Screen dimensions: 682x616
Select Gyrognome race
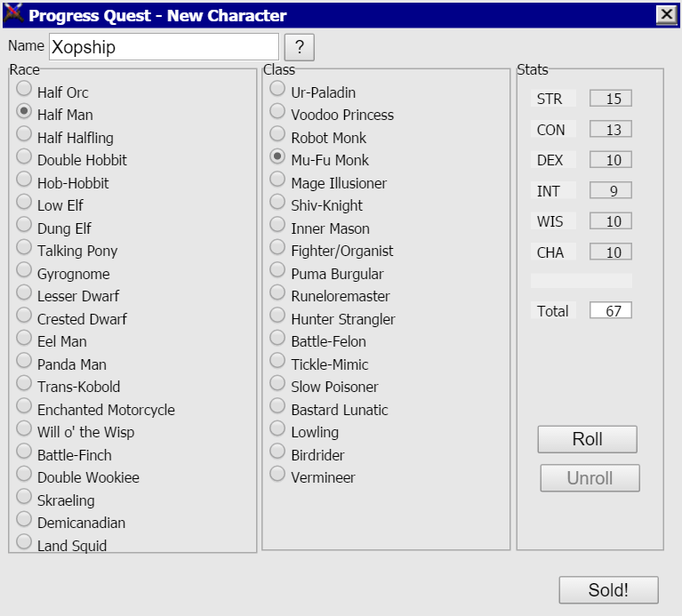(x=24, y=270)
